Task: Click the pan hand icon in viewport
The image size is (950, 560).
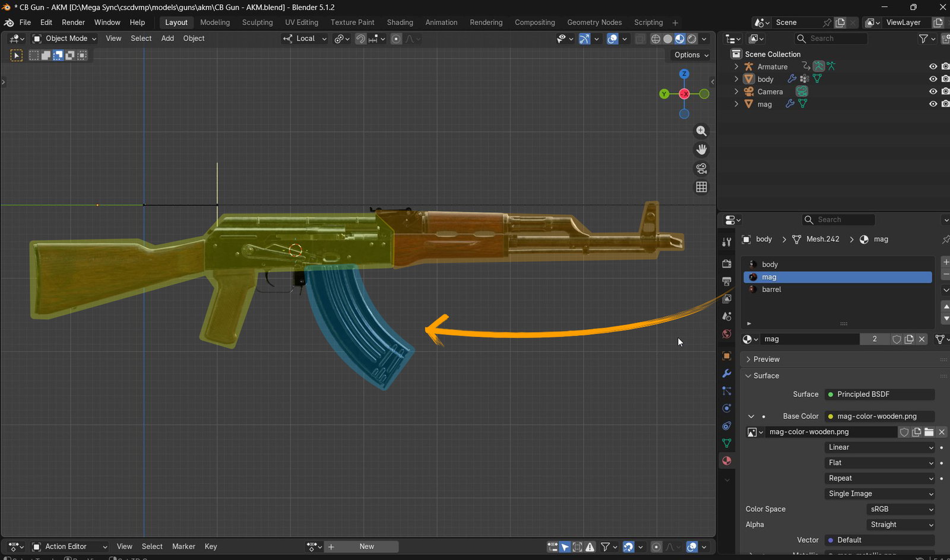Action: (x=701, y=149)
